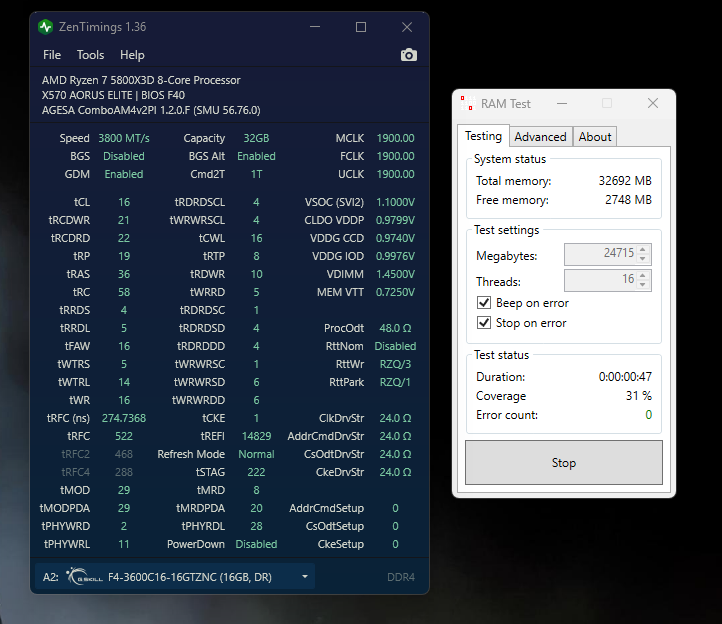This screenshot has width=722, height=624.
Task: Minimize the ZenTimings window
Action: tap(315, 27)
